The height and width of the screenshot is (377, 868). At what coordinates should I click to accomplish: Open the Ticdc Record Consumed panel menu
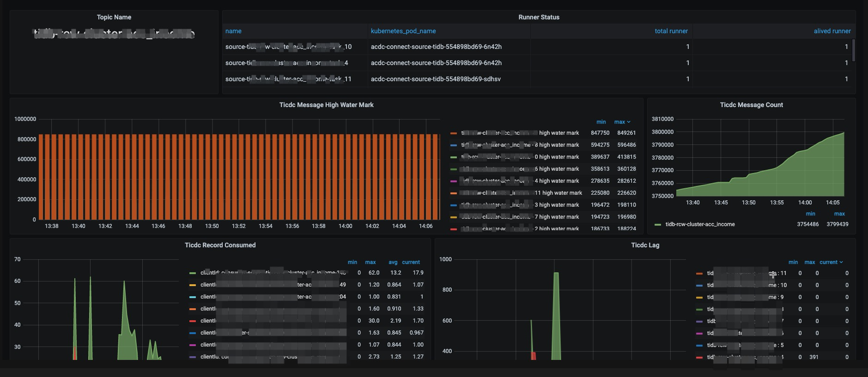coord(220,245)
